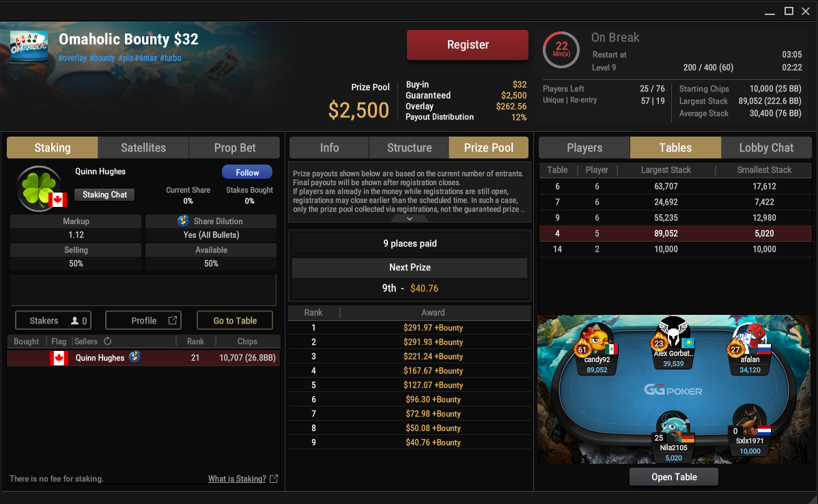818x504 pixels.
Task: Click the Canada flag in seller row
Action: pyautogui.click(x=59, y=358)
